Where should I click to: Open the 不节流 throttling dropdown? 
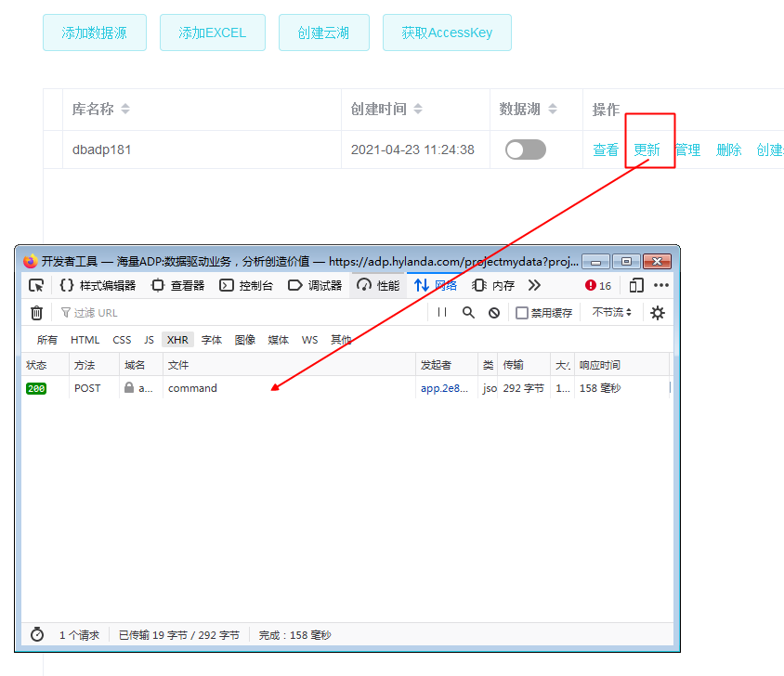click(612, 313)
